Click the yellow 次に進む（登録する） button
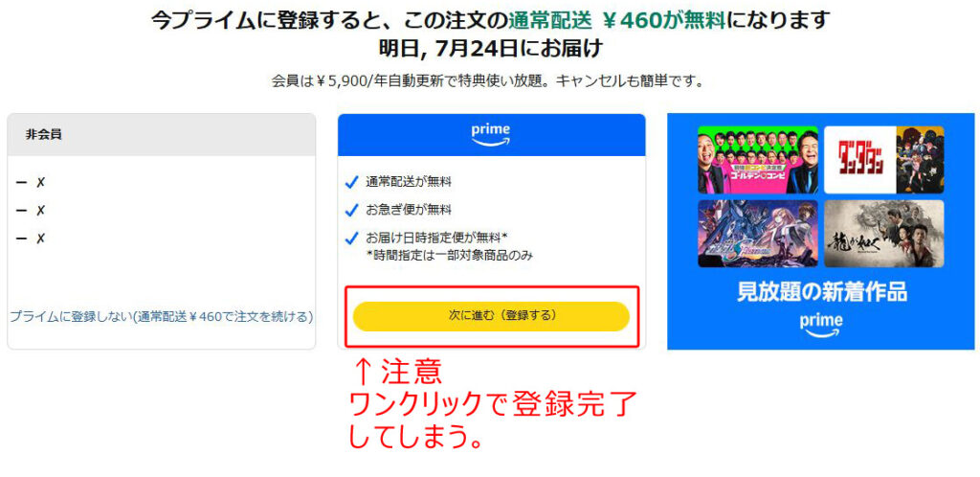Image resolution: width=980 pixels, height=477 pixels. click(491, 316)
